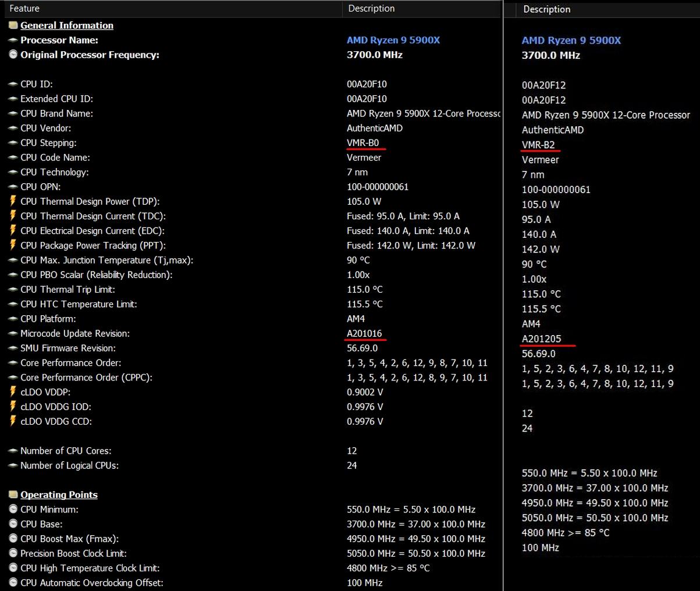700x591 pixels.
Task: Select the CPU High Temperature Clock Limit label
Action: [90, 568]
